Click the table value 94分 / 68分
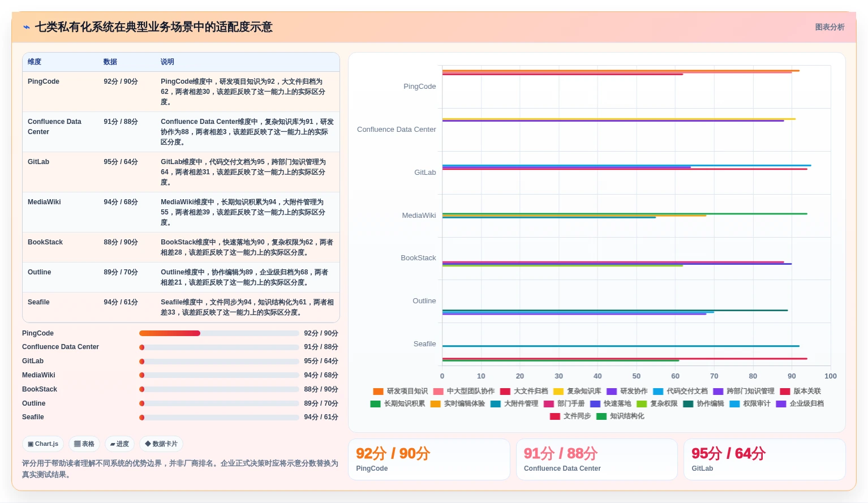 (121, 202)
